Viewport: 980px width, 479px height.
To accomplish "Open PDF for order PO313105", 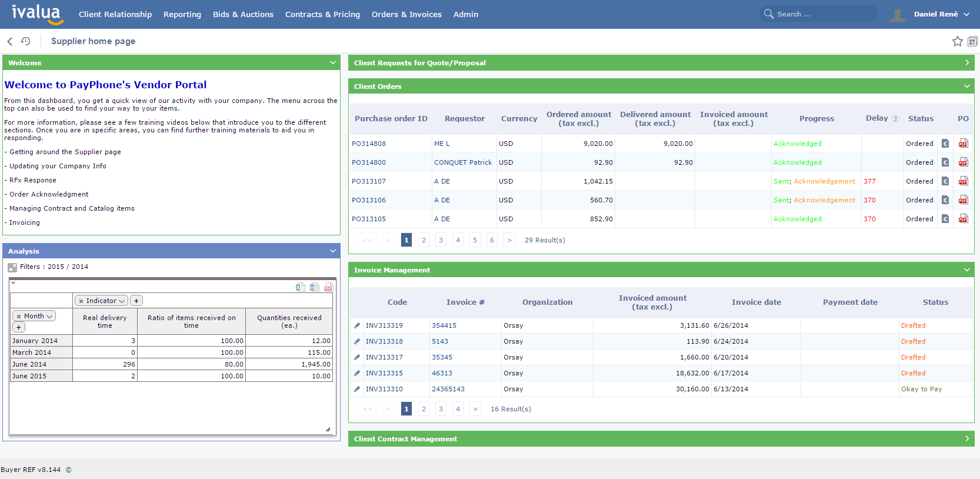I will tap(963, 219).
